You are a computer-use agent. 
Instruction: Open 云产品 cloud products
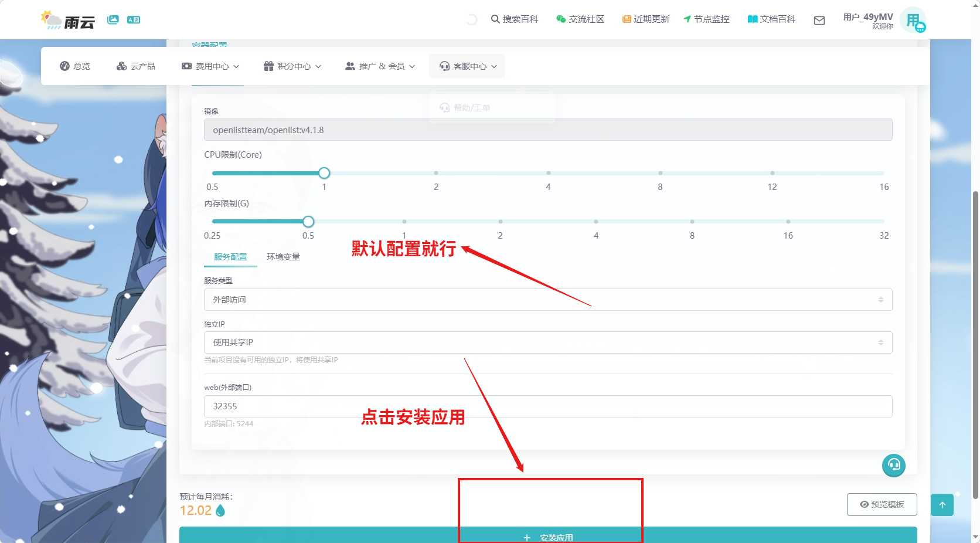(136, 66)
